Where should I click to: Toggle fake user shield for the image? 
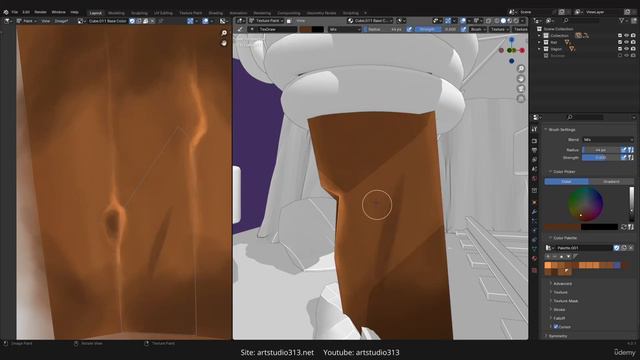click(132, 21)
